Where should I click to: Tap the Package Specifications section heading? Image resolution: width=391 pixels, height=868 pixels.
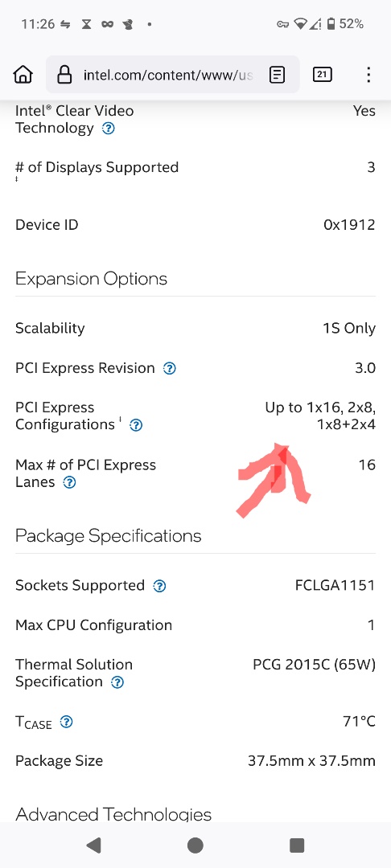tap(109, 536)
